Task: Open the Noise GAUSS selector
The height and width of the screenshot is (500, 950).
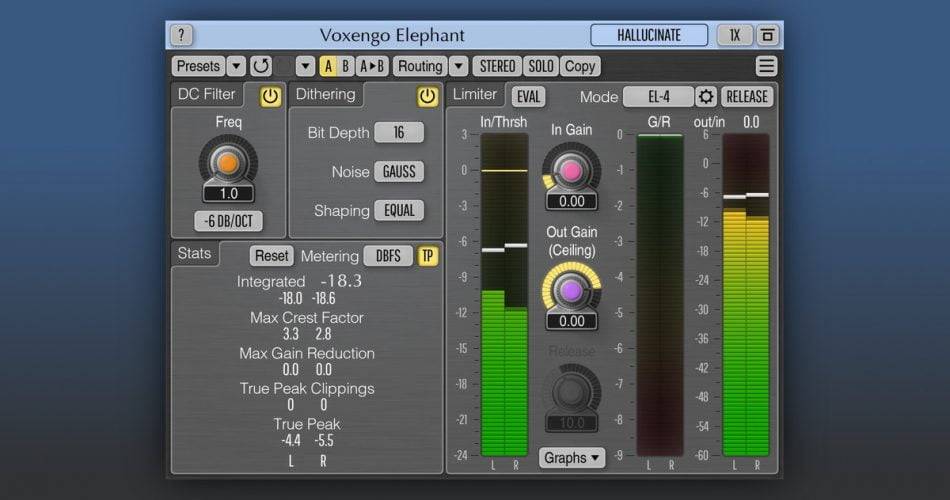Action: [x=399, y=172]
